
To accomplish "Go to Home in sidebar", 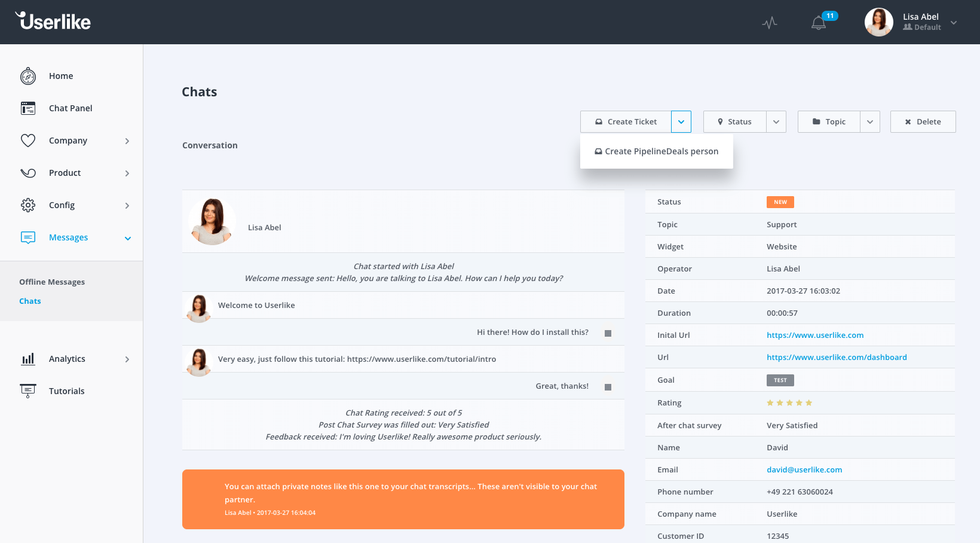I will click(61, 76).
